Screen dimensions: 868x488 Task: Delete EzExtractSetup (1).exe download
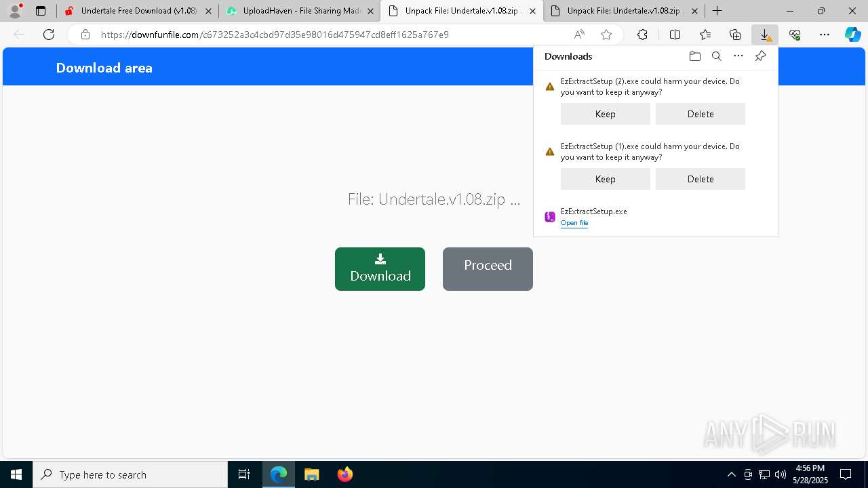pos(700,179)
